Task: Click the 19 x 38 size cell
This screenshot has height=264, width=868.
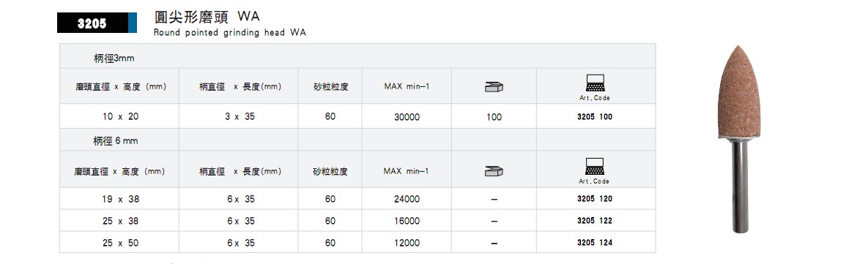Action: coord(120,199)
